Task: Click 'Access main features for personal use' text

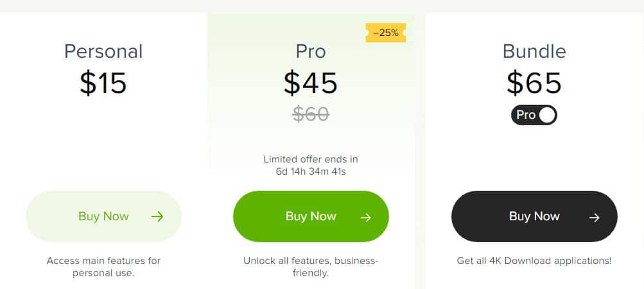Action: point(103,267)
